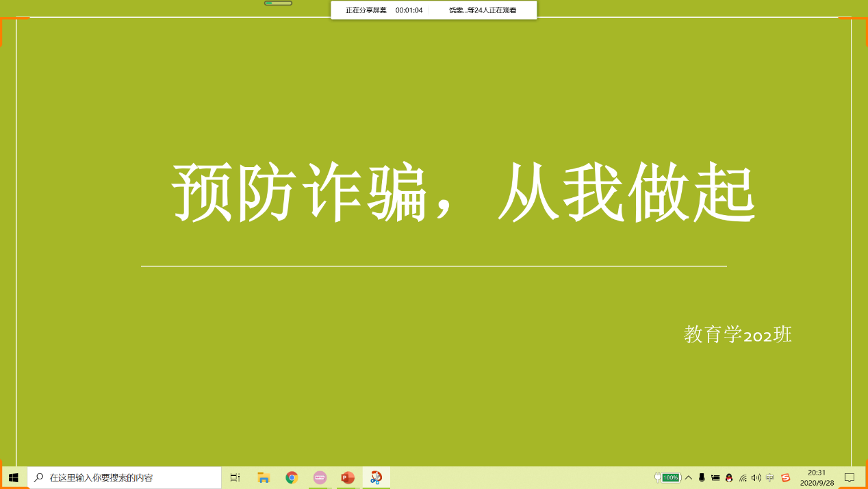Click the Sogou input method tray icon

coord(785,477)
